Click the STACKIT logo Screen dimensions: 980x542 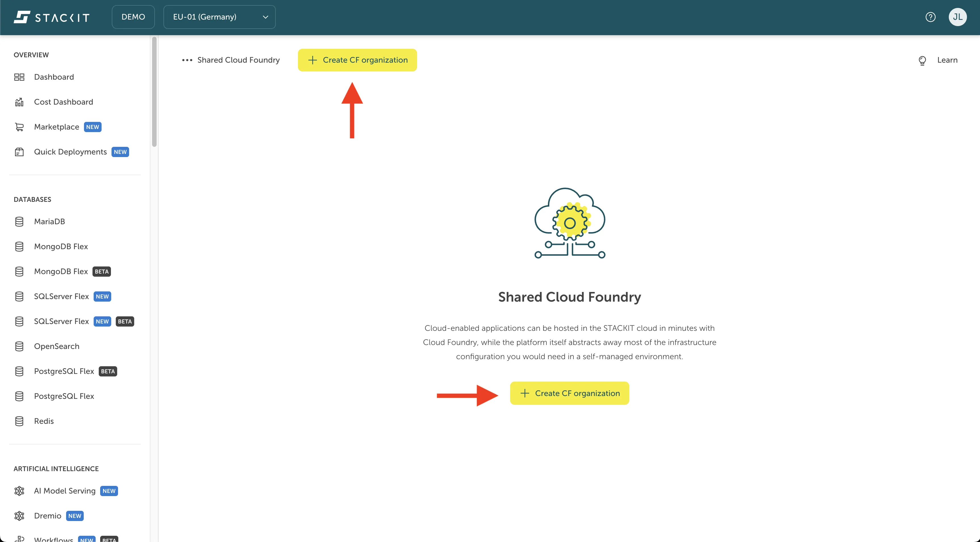coord(51,17)
